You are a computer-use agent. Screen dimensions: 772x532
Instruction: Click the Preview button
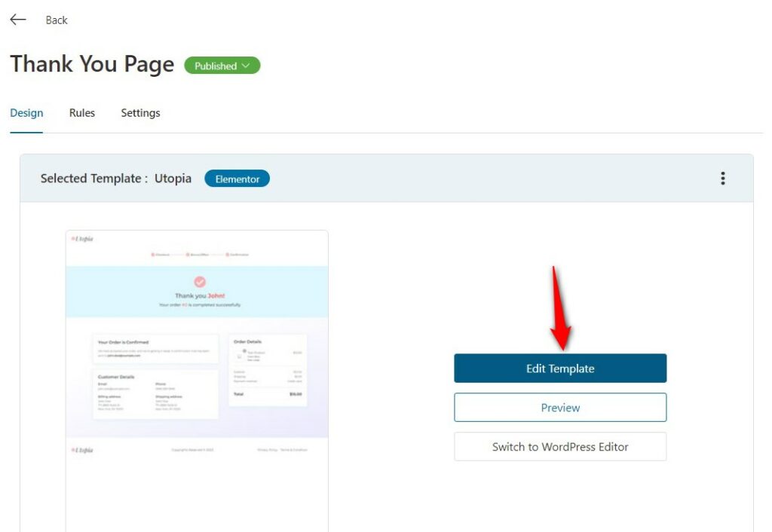point(560,408)
